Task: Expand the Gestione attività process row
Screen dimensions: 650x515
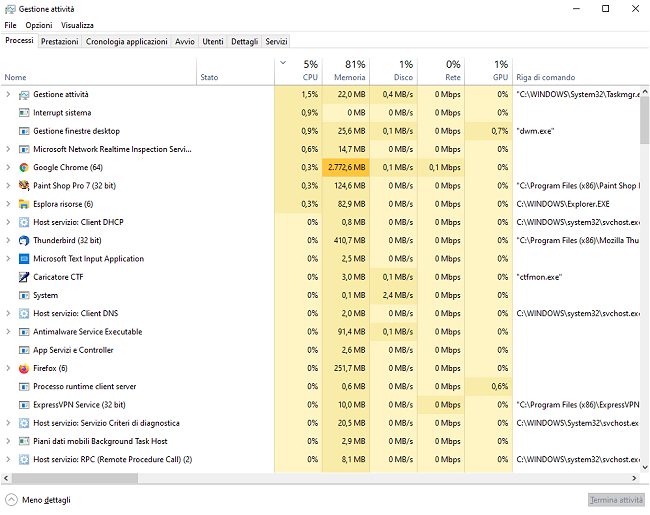Action: (x=8, y=95)
